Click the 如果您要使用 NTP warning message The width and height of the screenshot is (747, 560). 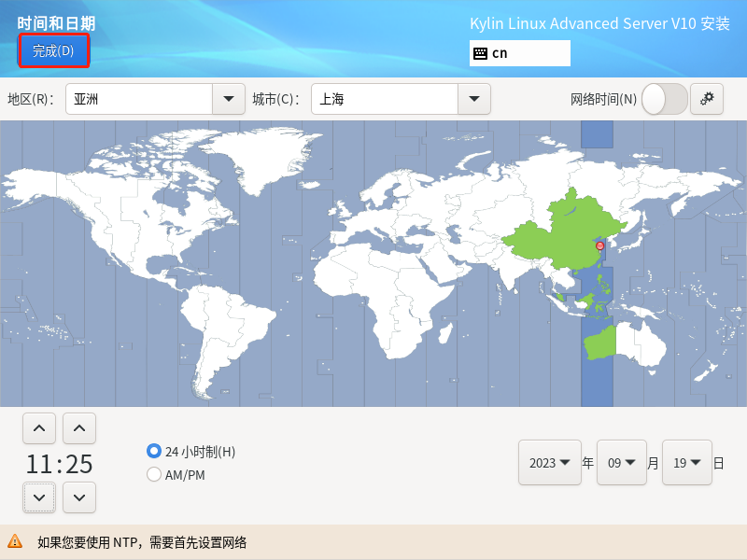tap(142, 542)
